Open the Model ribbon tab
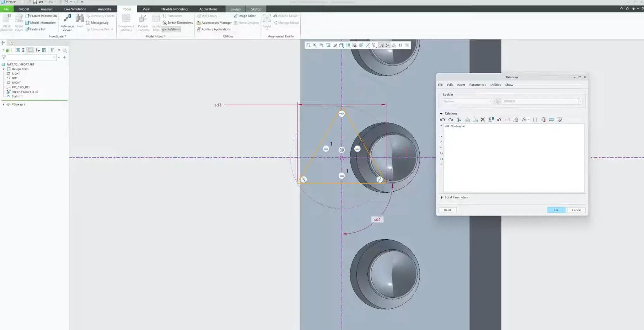 [24, 9]
